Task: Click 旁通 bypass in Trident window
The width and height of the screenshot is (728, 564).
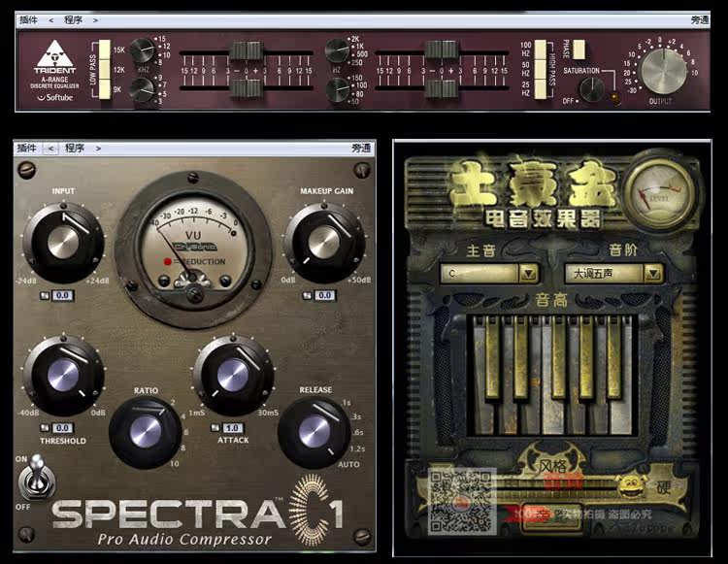Action: [x=700, y=20]
